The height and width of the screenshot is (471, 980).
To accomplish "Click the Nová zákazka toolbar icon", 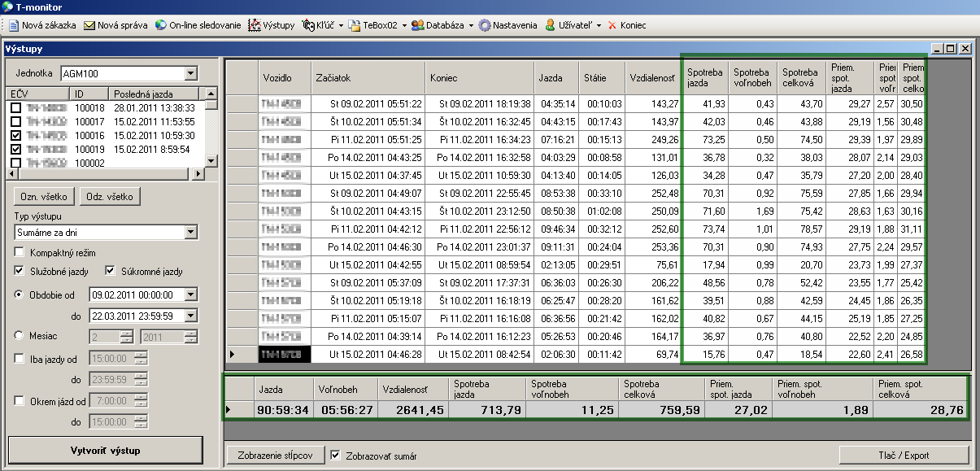I will tap(12, 25).
